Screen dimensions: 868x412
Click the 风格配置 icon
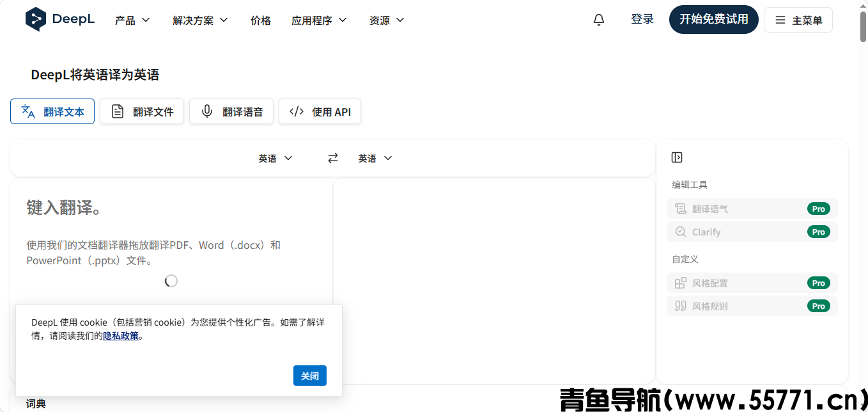[x=681, y=283]
